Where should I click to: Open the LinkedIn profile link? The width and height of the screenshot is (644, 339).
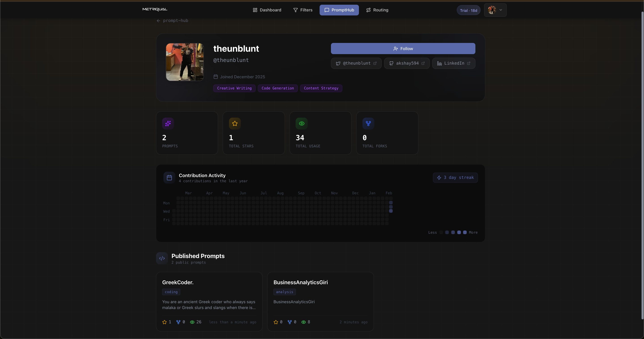pyautogui.click(x=453, y=63)
